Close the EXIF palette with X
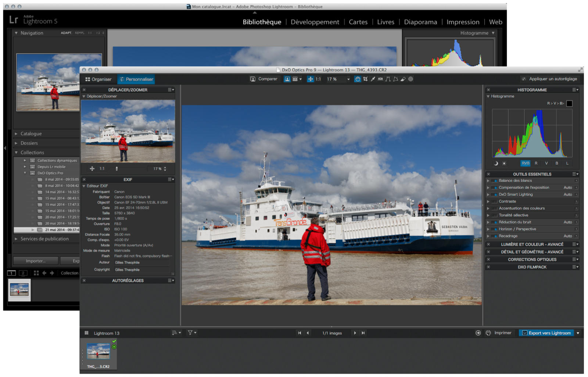This screenshot has height=377, width=588. point(84,179)
